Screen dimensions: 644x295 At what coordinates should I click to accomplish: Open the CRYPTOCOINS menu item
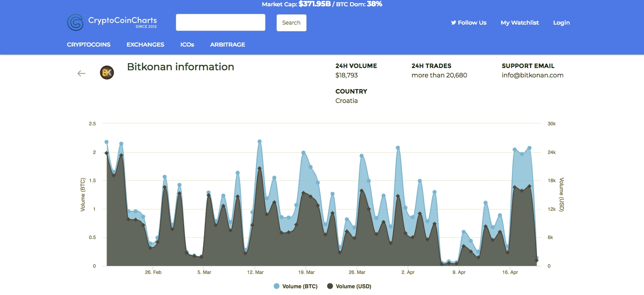point(89,44)
